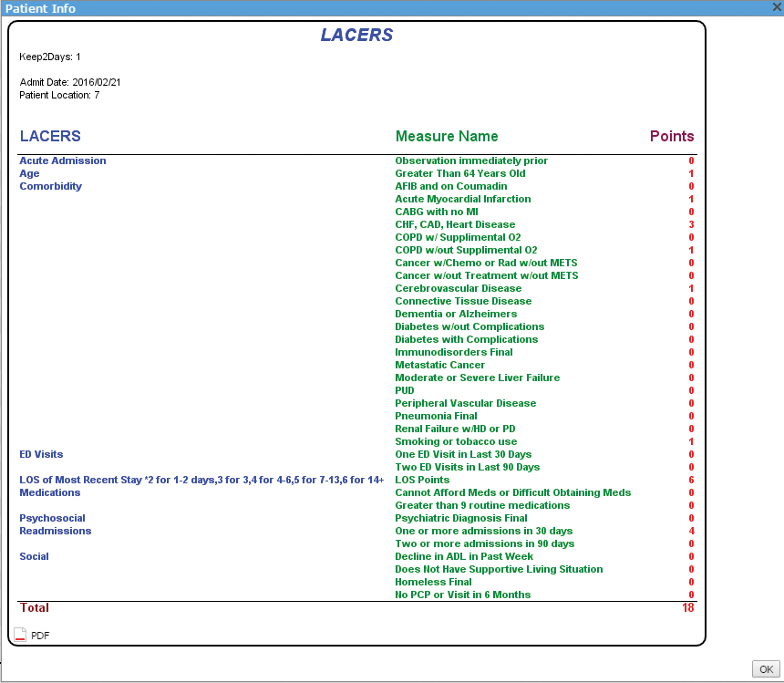Click the PDF export icon

click(x=20, y=635)
